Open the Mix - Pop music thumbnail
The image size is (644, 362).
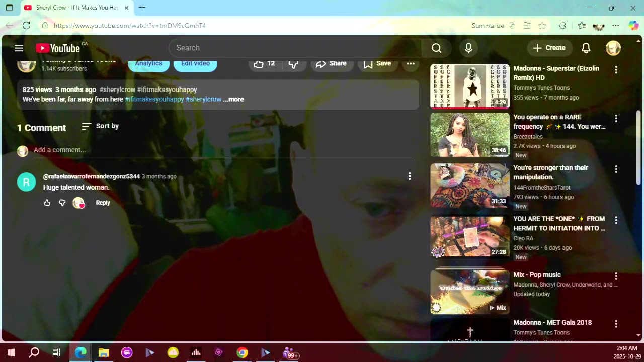point(470,292)
